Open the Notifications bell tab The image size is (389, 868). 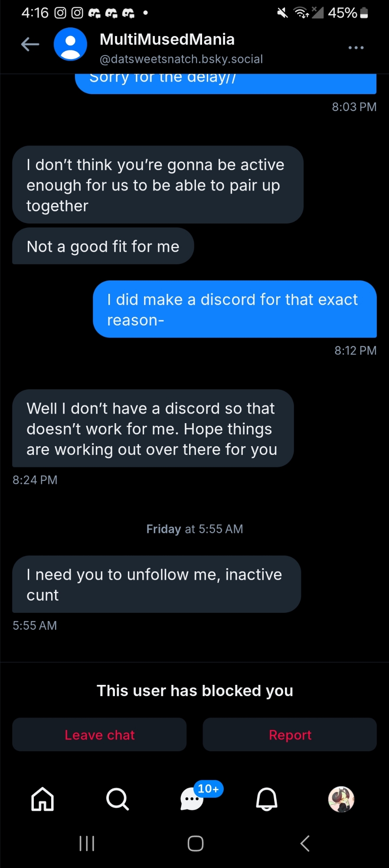click(267, 799)
